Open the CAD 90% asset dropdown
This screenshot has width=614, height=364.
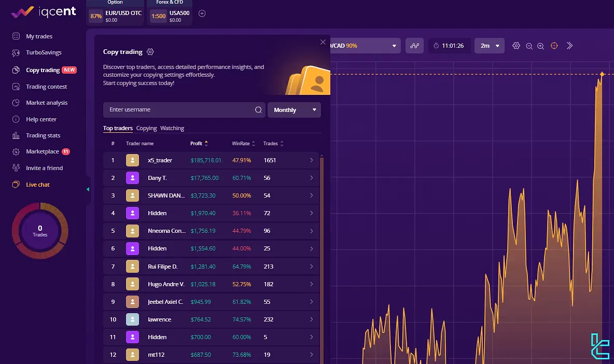(x=365, y=46)
